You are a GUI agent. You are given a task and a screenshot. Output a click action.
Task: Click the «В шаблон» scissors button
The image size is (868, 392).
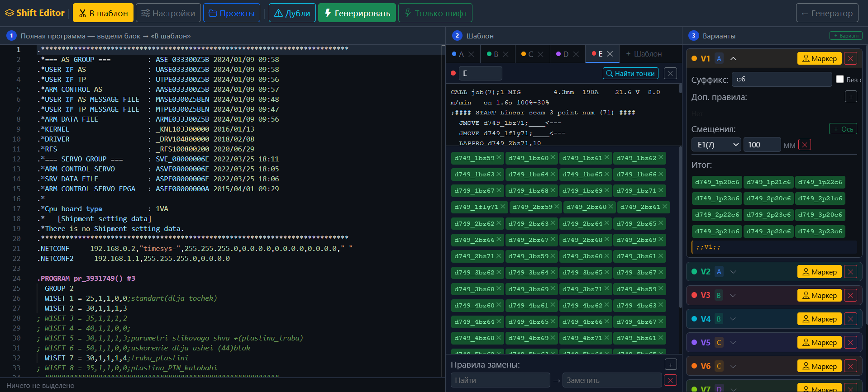point(103,13)
